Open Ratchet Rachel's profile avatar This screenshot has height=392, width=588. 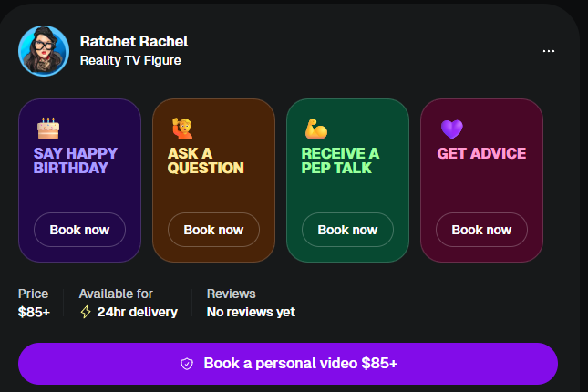(44, 51)
